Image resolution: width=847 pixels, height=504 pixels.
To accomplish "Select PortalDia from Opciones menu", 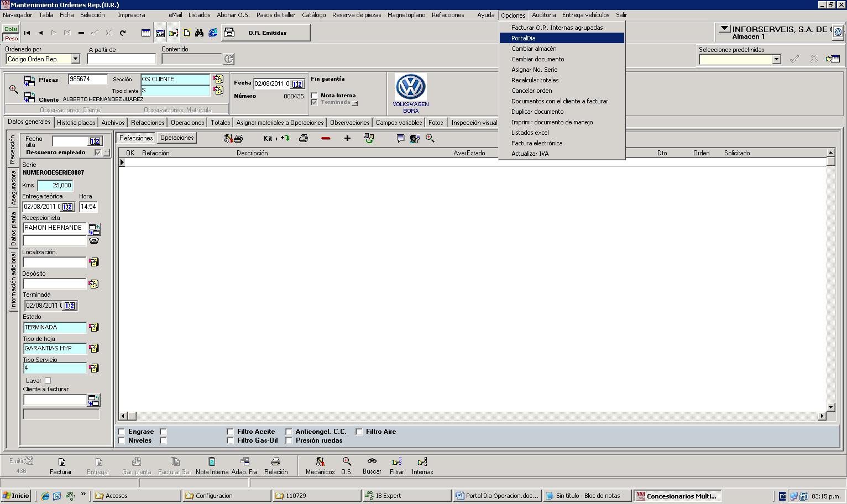I will 562,38.
